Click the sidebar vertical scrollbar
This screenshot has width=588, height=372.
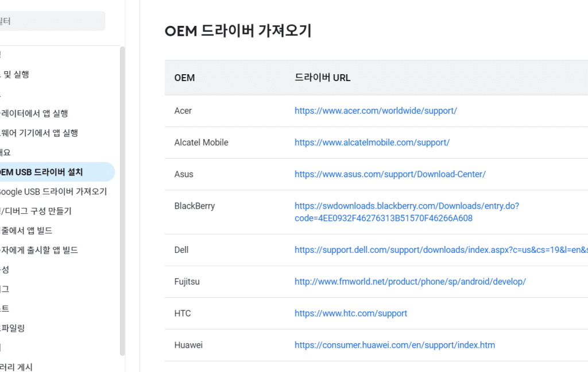point(122,201)
